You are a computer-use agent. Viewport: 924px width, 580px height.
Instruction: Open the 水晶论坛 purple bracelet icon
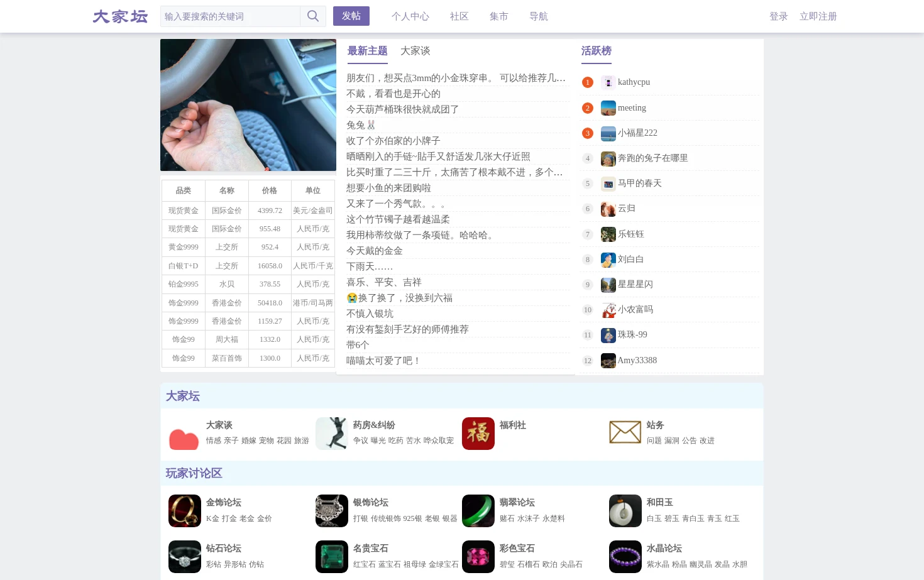point(625,557)
